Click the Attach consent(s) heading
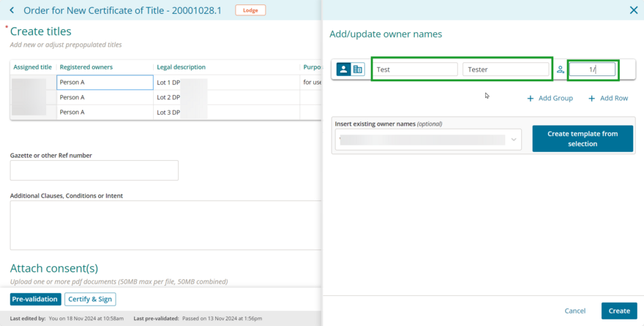 (54, 268)
